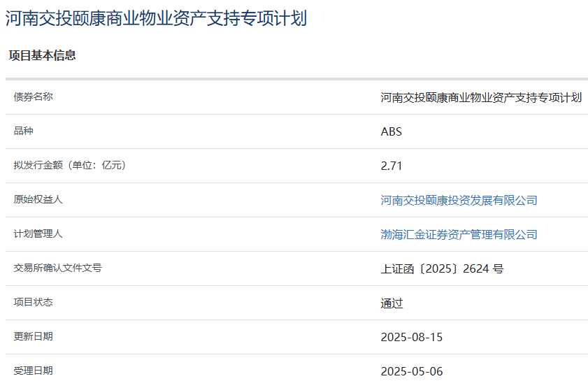Click the 拟发行金额(单位:亿元) label
The height and width of the screenshot is (388, 588).
point(69,166)
